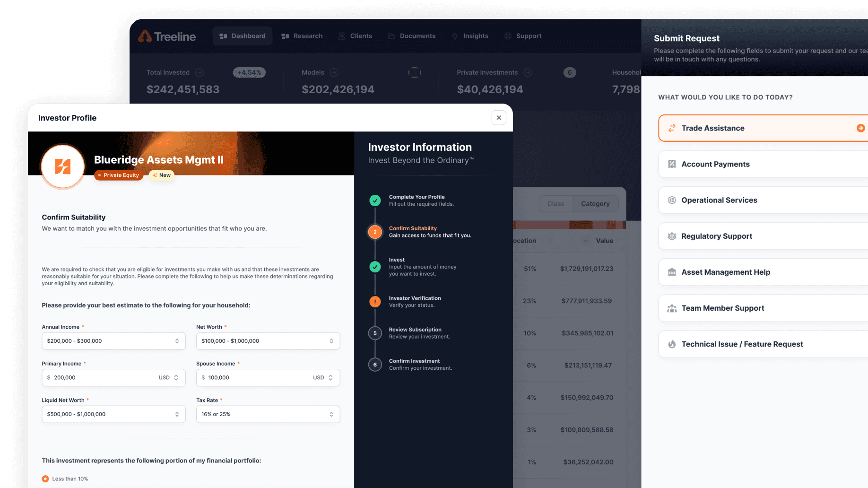The width and height of the screenshot is (868, 488).
Task: Click the Asset Management bank icon
Action: pyautogui.click(x=672, y=272)
